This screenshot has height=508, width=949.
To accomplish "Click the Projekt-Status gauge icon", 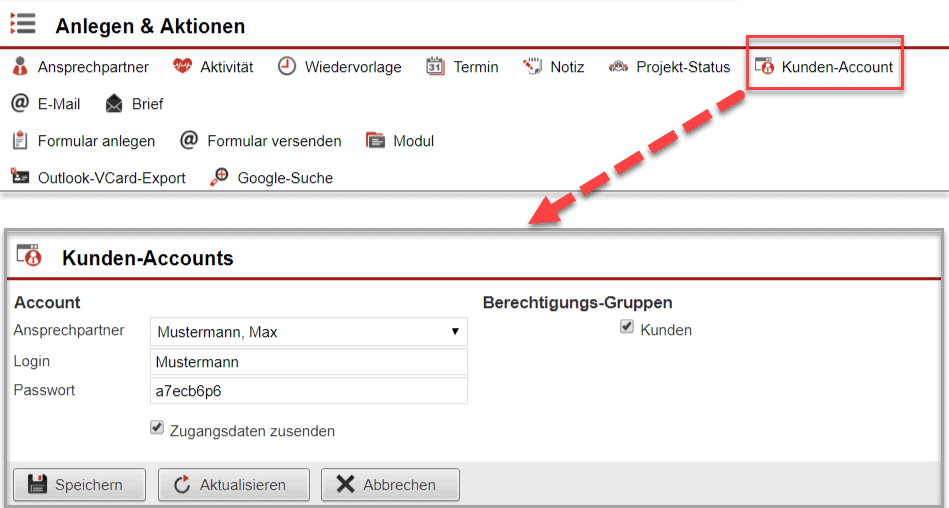I will [618, 67].
